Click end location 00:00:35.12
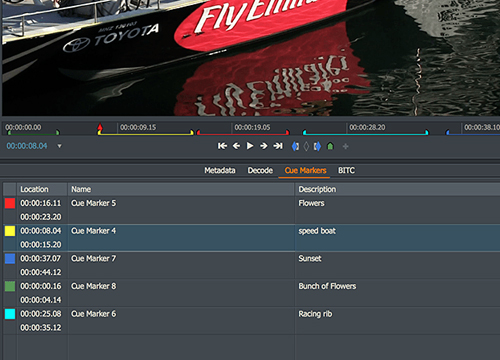 (41, 328)
